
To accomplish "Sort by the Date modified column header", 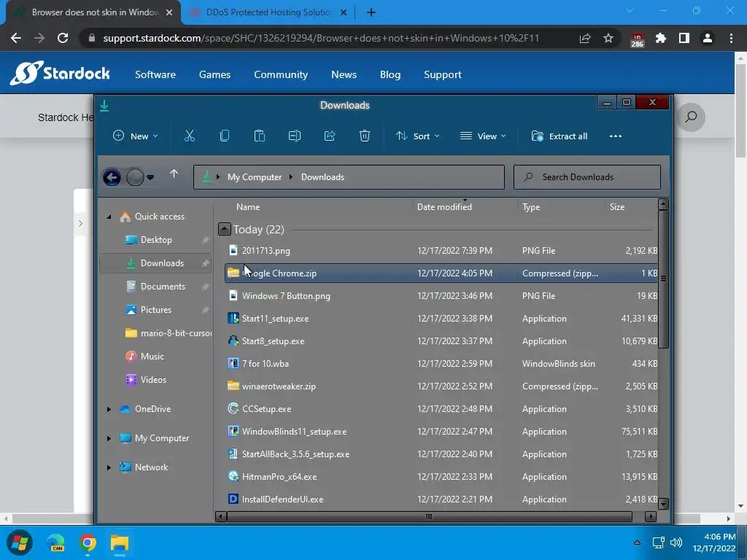I will (x=444, y=206).
